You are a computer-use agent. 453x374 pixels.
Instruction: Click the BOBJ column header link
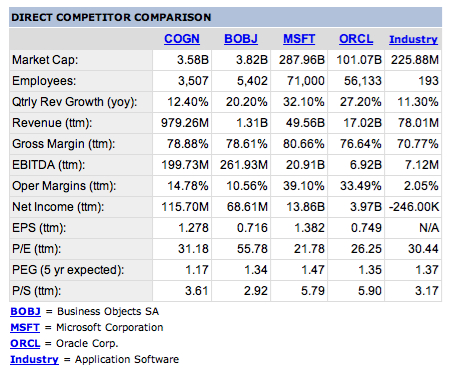(241, 39)
